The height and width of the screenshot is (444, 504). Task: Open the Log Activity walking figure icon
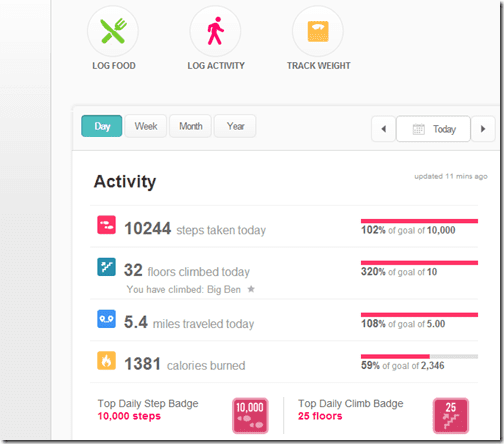tap(215, 31)
